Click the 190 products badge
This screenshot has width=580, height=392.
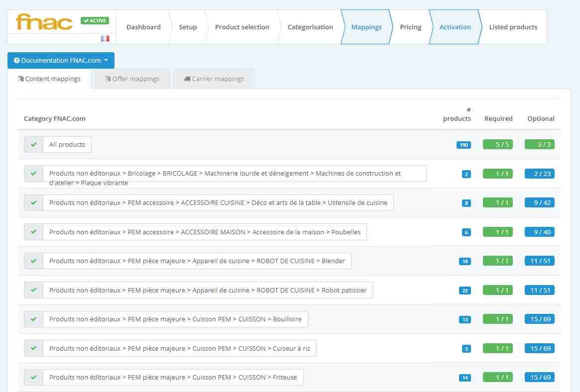[464, 145]
